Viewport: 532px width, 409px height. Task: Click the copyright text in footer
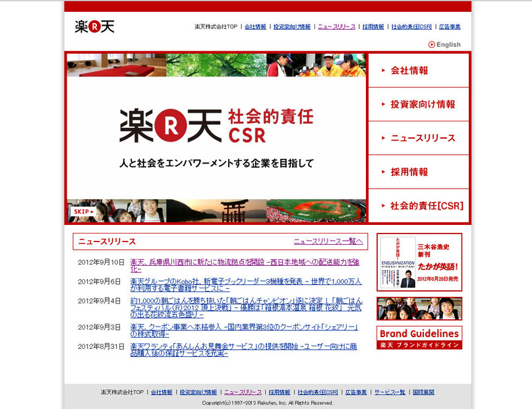(268, 403)
